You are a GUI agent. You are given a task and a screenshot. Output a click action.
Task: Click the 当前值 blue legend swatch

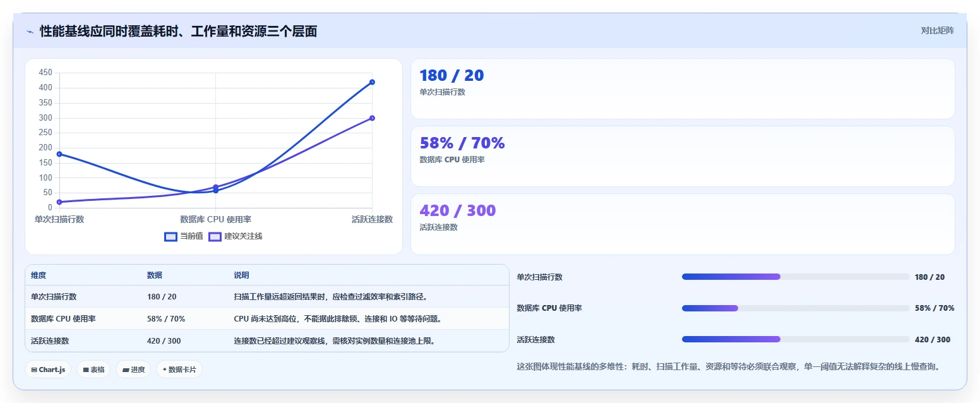tap(170, 236)
